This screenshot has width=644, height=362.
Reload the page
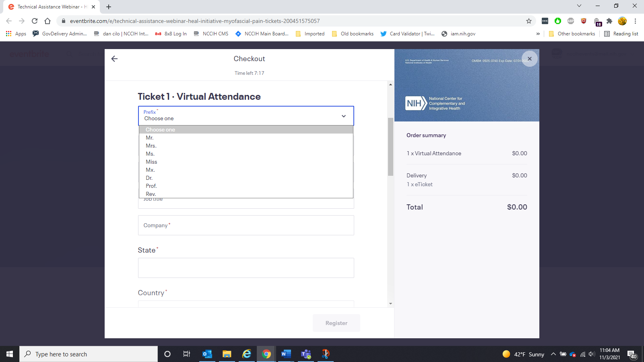click(x=35, y=21)
